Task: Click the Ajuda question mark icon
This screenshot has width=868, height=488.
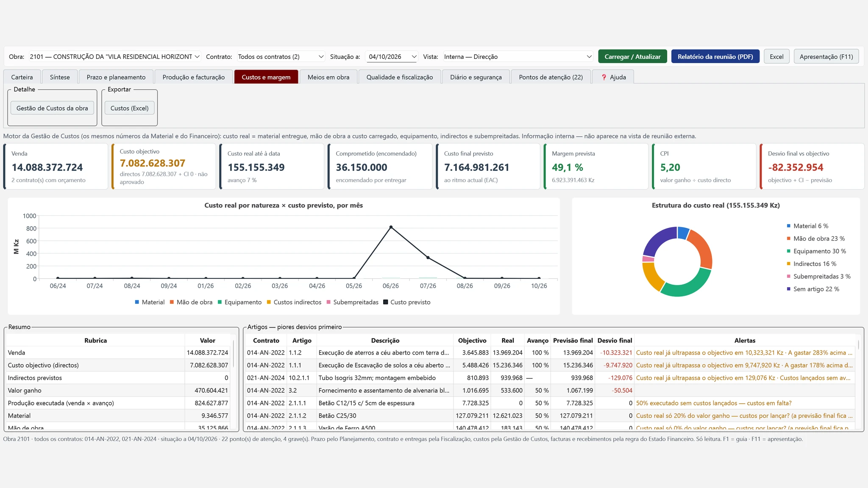Action: tap(604, 77)
